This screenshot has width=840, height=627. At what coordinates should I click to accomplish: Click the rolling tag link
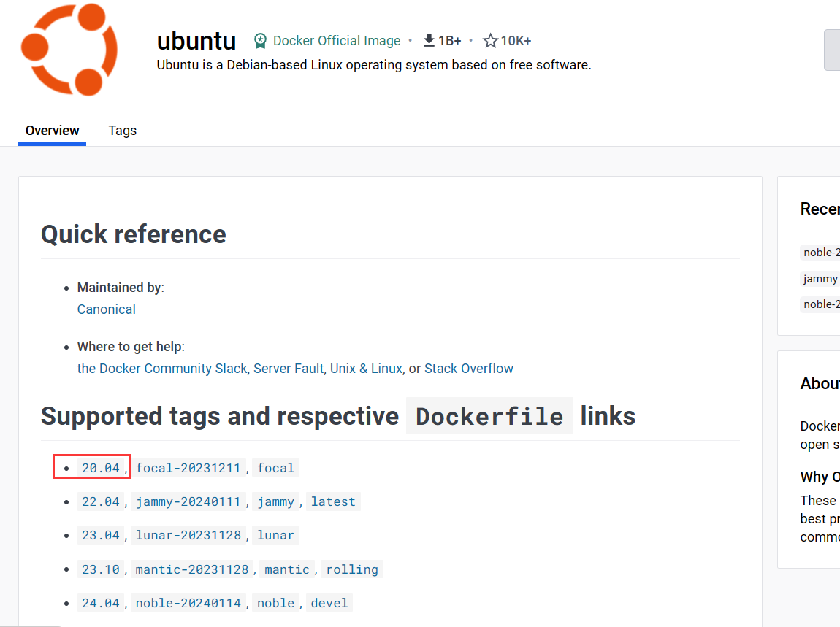coord(352,569)
